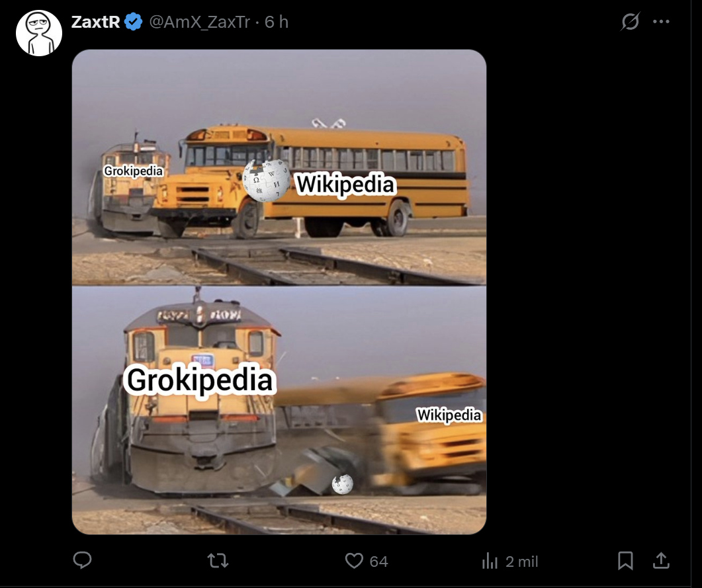Click the views bar chart icon

(x=490, y=561)
